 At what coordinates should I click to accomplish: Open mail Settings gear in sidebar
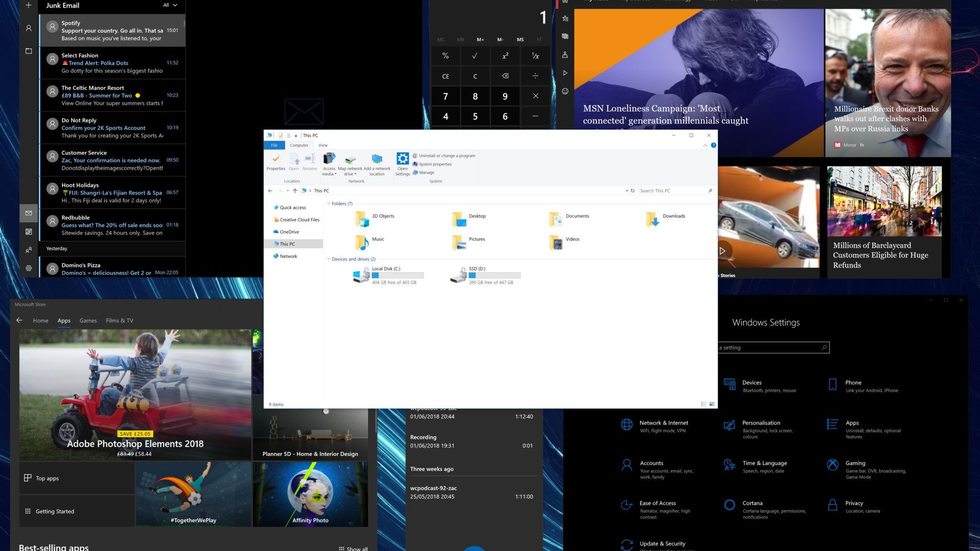29,268
